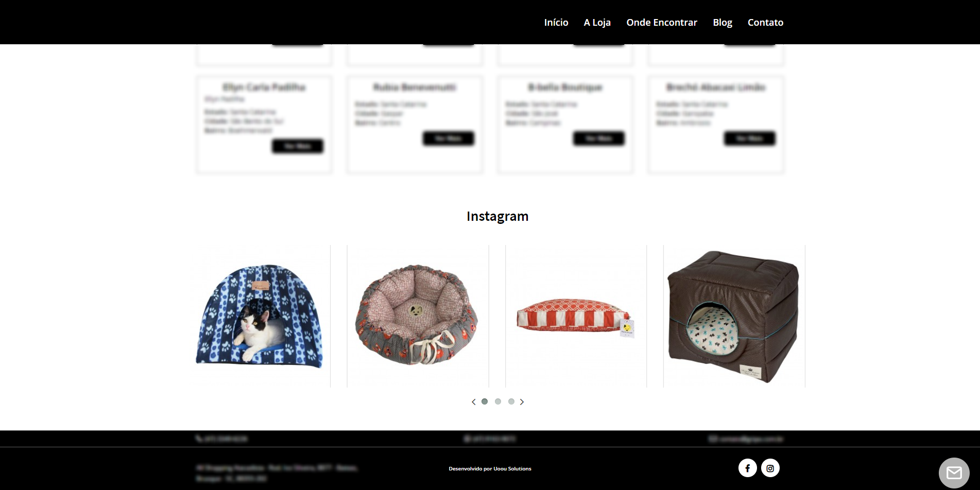Open the A Loja menu item

click(x=597, y=22)
